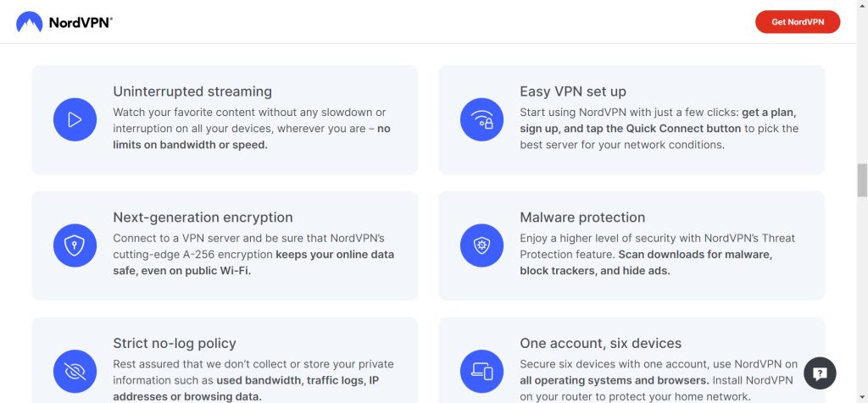Image resolution: width=868 pixels, height=403 pixels.
Task: Click the page vertical scrollbar thumb
Action: click(x=862, y=180)
